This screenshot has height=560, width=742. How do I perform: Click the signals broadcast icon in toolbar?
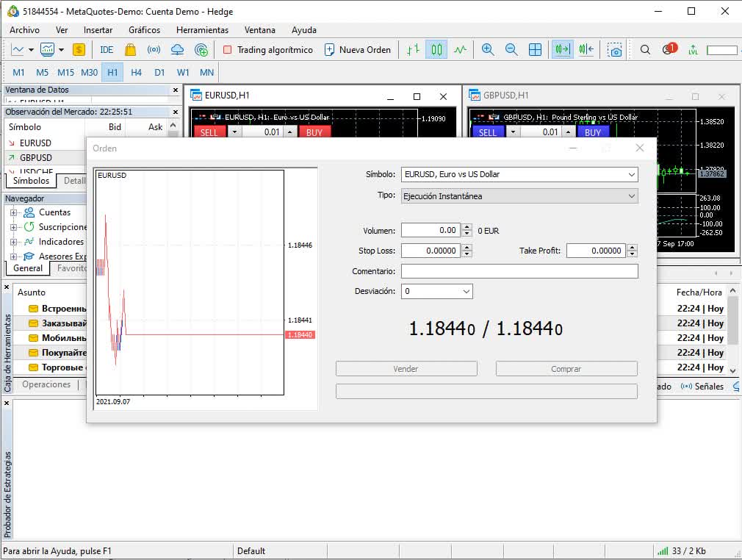tap(154, 50)
